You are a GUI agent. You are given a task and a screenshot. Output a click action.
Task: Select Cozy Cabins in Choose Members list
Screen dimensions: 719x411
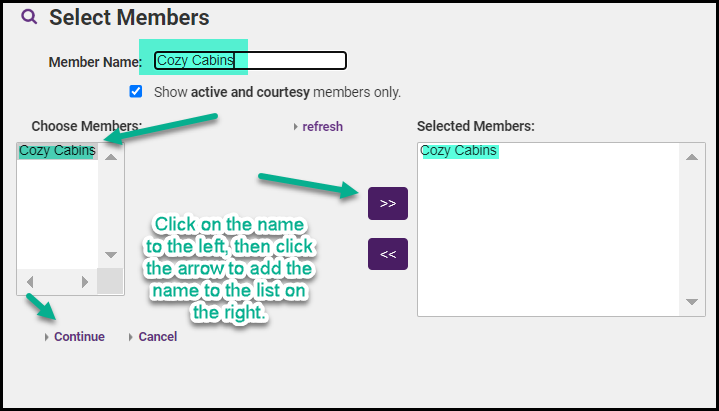57,151
